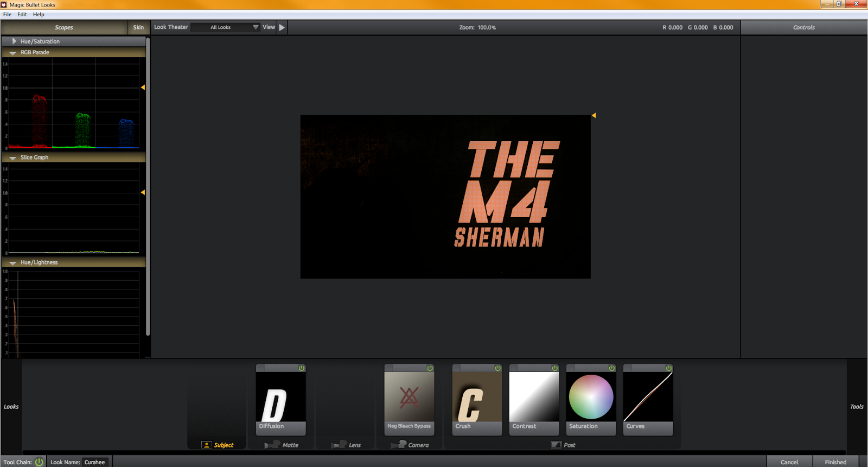This screenshot has height=467, width=868.
Task: Disable the Crush tool power button
Action: coord(498,368)
